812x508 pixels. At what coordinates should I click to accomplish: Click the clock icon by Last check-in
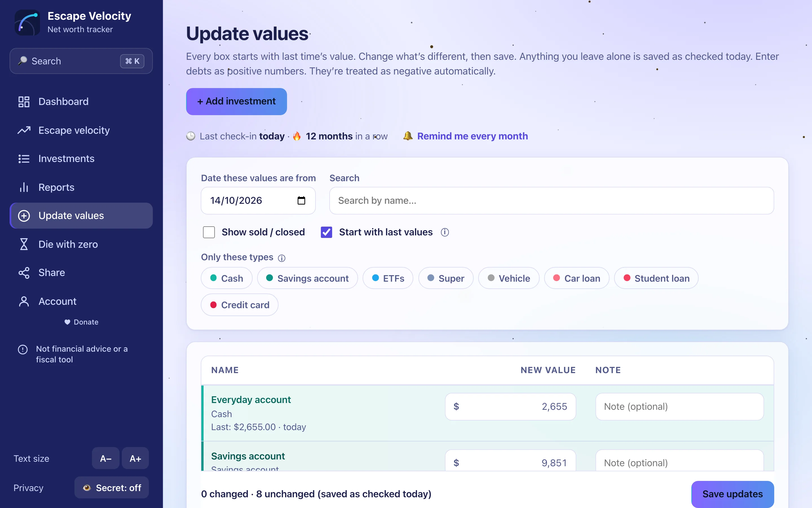tap(191, 136)
